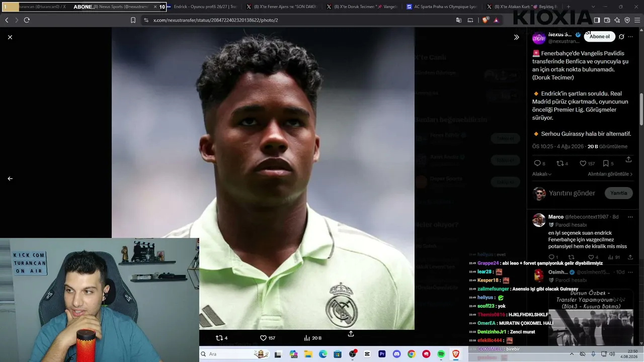Click chat username zalimefsunger
The width and height of the screenshot is (644, 362).
494,289
